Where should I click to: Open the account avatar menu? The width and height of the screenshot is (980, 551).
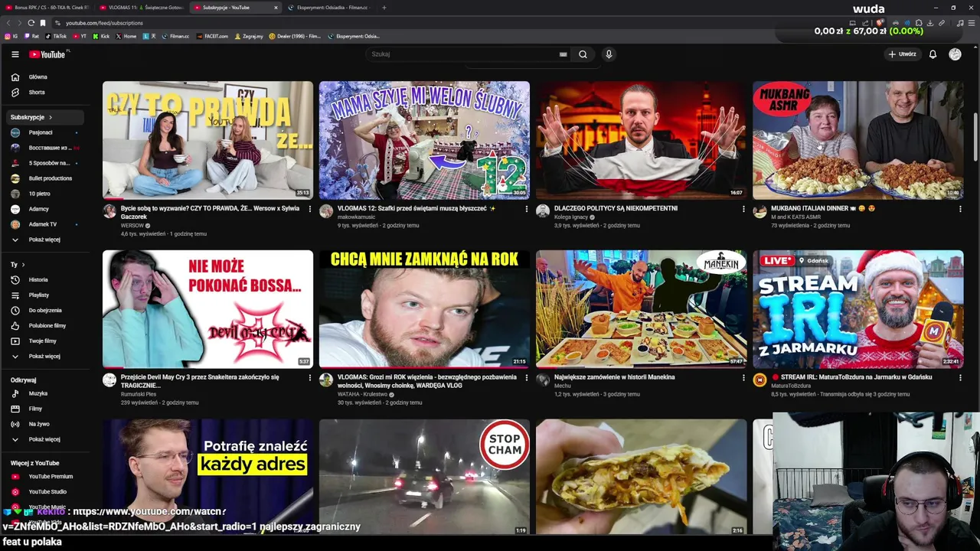pos(955,54)
